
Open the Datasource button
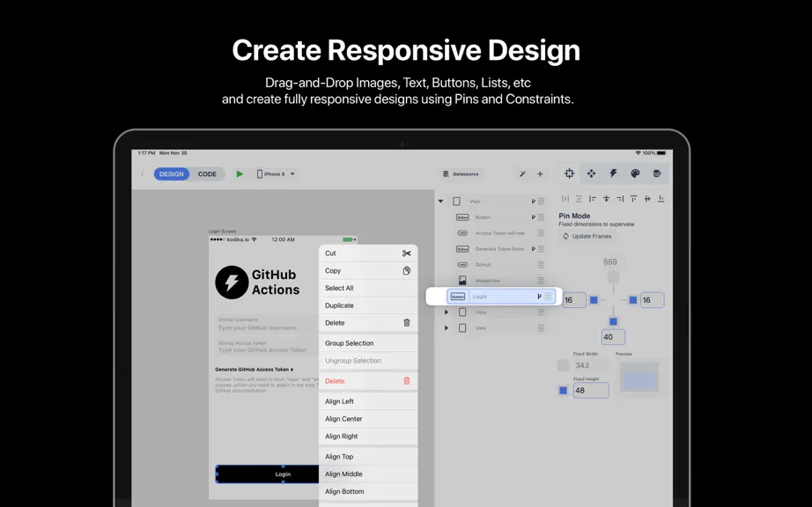click(461, 174)
